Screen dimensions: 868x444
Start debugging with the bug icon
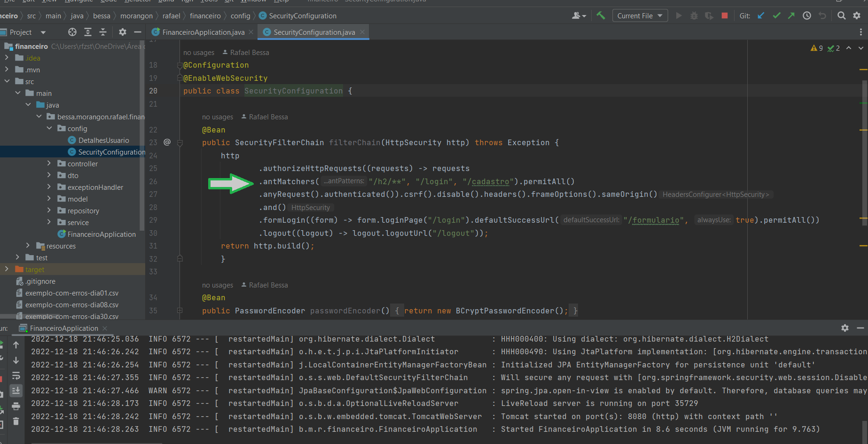(694, 16)
